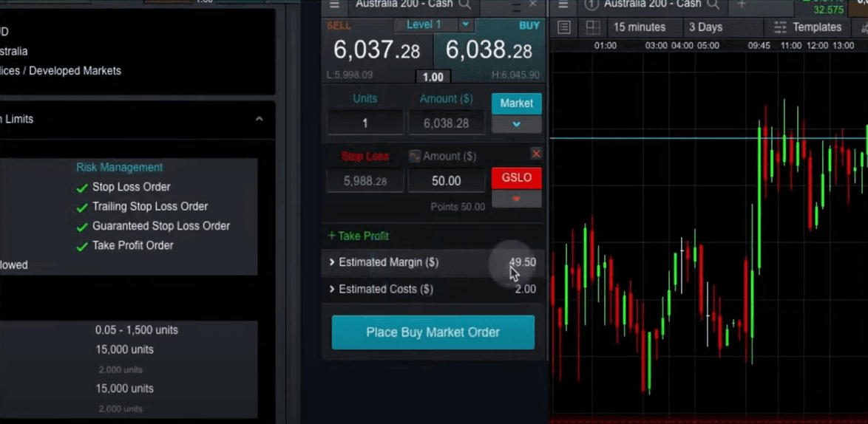Remove the stop loss with the red X
Image resolution: width=868 pixels, height=424 pixels.
tap(536, 154)
